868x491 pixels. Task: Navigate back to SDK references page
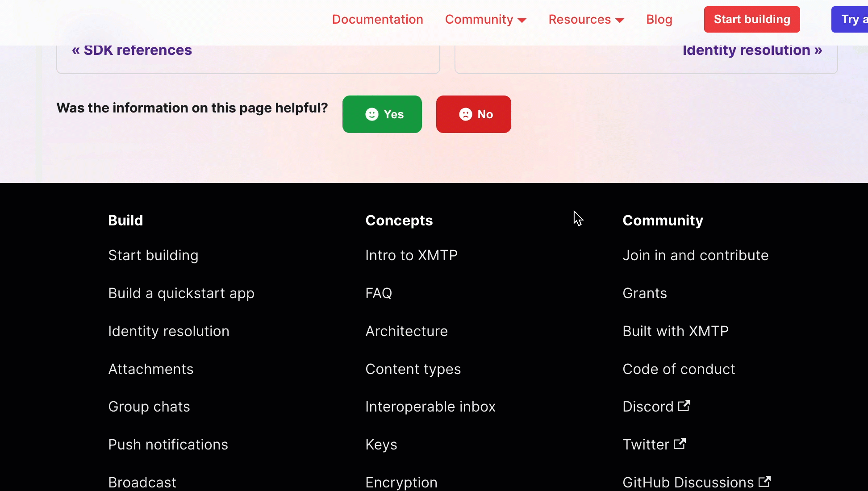coord(131,50)
